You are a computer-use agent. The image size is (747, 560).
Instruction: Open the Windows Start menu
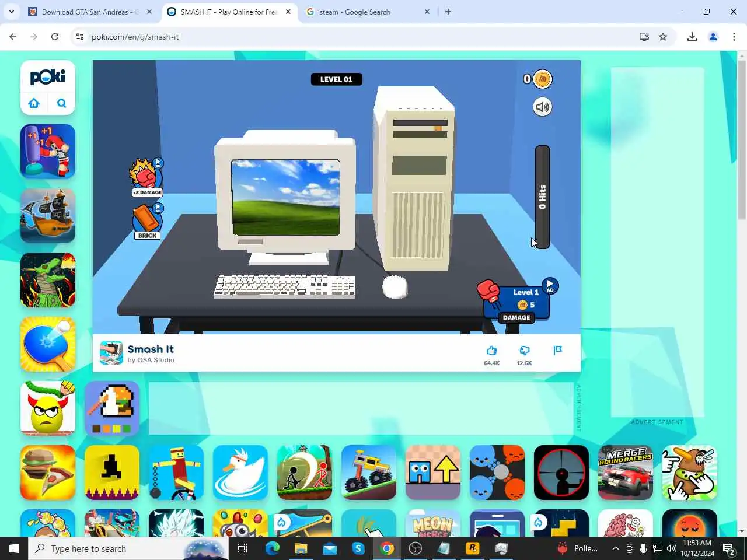pyautogui.click(x=14, y=548)
